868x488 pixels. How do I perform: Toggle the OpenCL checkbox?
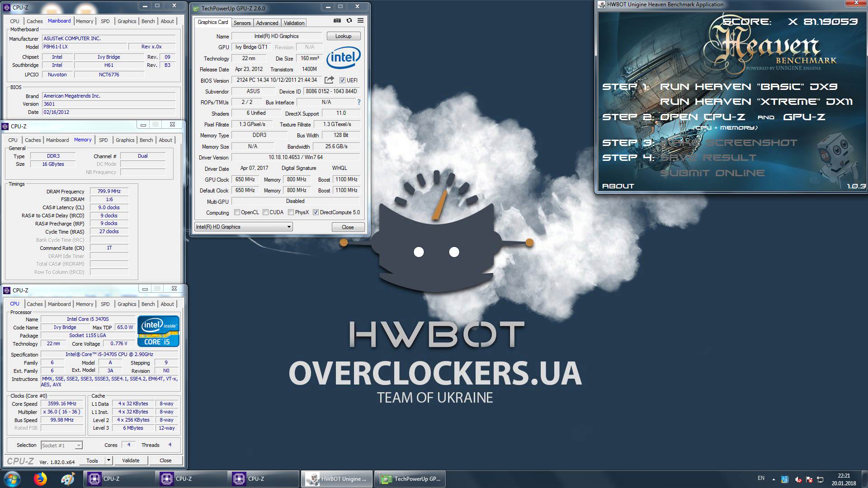(237, 212)
